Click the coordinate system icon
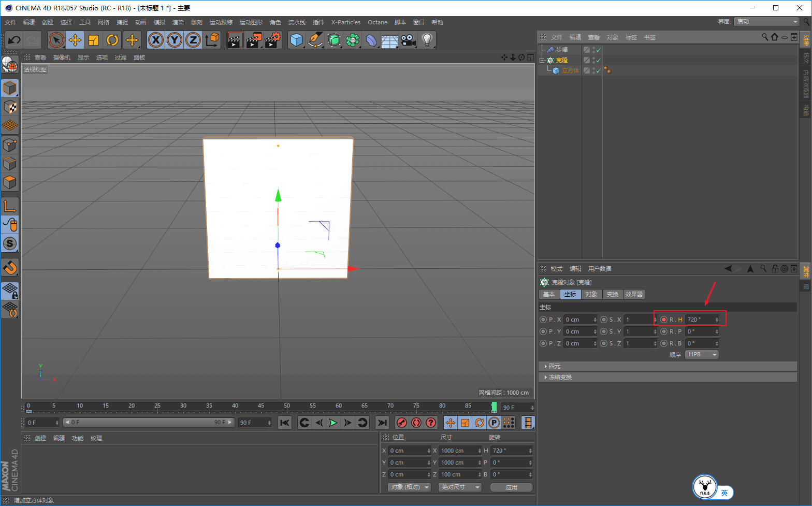The image size is (812, 506). coord(212,40)
